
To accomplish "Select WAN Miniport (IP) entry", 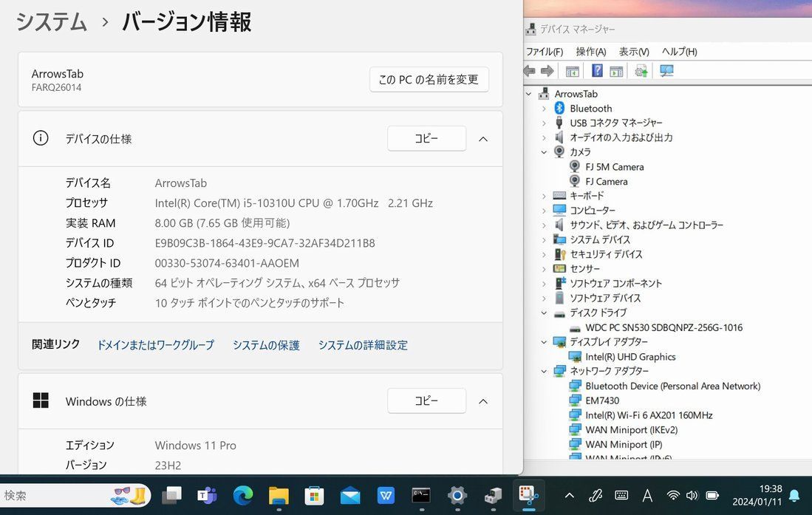I will pyautogui.click(x=624, y=444).
